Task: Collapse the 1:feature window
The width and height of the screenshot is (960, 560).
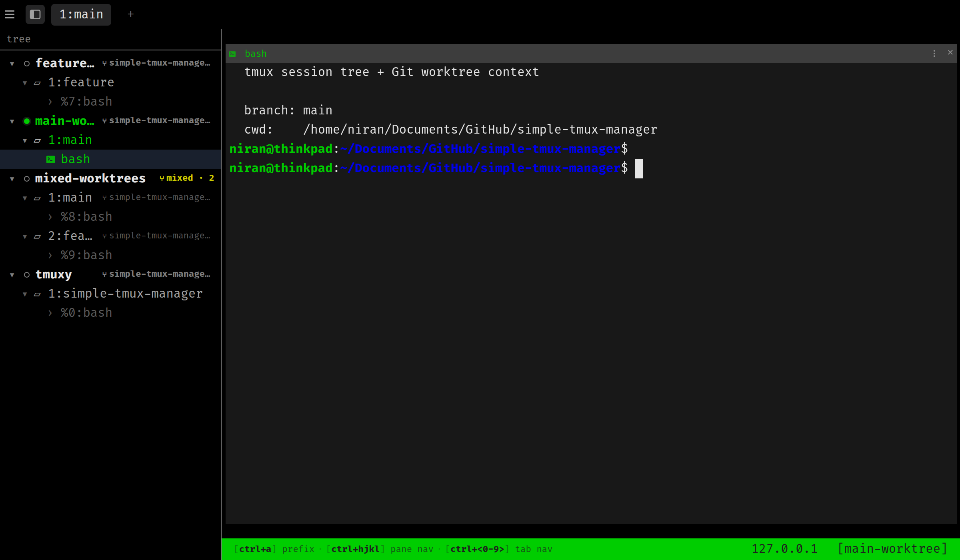Action: (x=25, y=83)
